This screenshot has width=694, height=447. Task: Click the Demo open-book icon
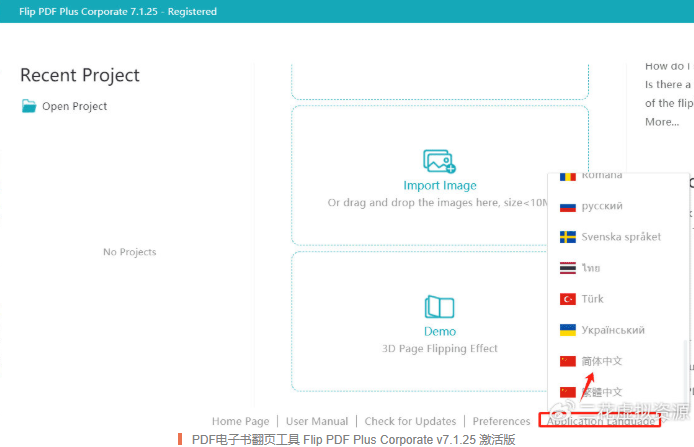440,307
